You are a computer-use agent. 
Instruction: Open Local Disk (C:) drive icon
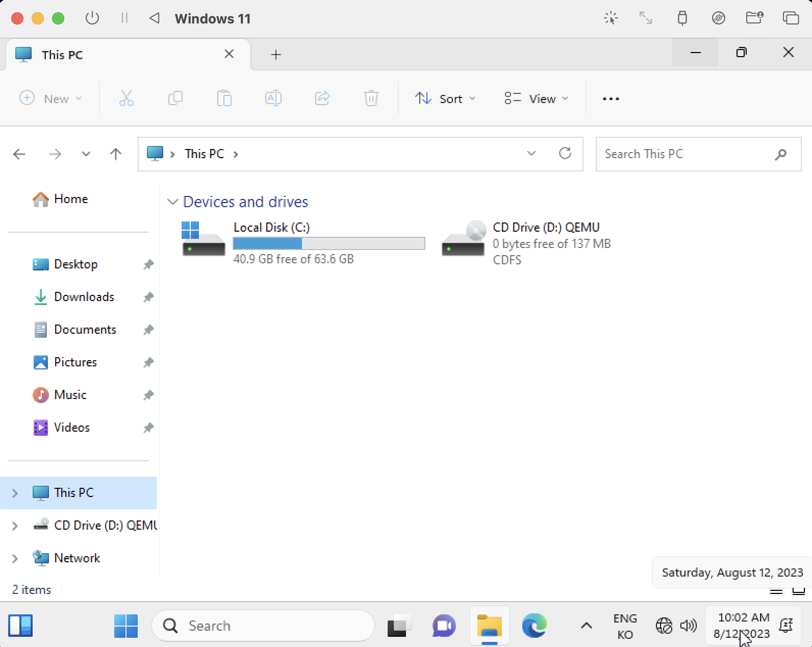pos(203,238)
